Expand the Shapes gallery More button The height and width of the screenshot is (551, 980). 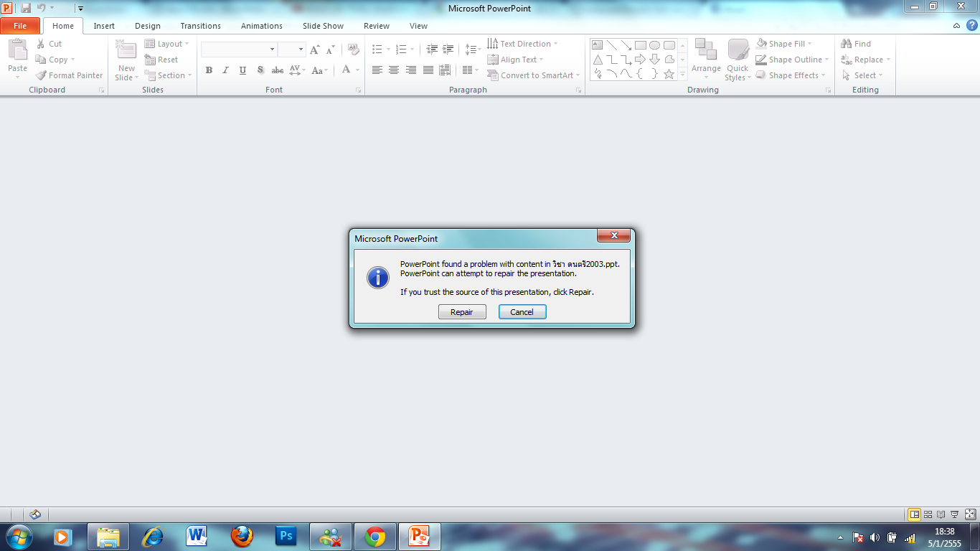coord(682,74)
